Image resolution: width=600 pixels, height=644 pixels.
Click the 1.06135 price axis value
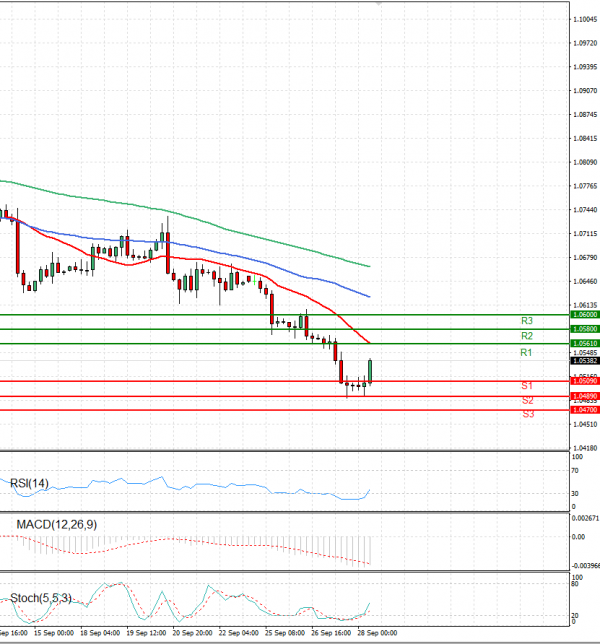tap(585, 305)
